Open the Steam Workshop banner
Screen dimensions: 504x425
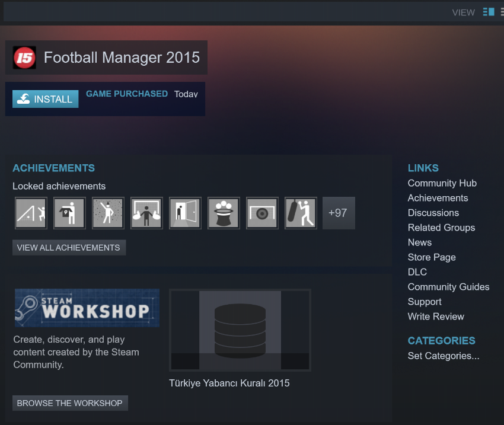tap(87, 308)
